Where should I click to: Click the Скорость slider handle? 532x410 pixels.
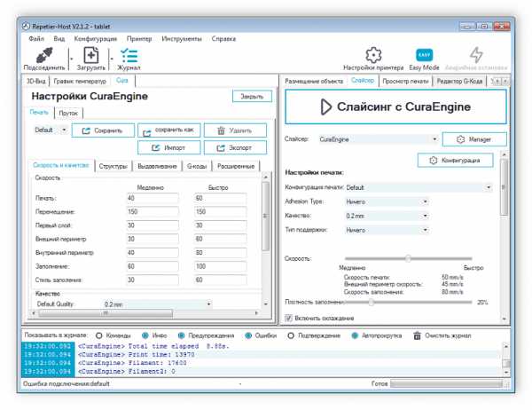tap(408, 258)
